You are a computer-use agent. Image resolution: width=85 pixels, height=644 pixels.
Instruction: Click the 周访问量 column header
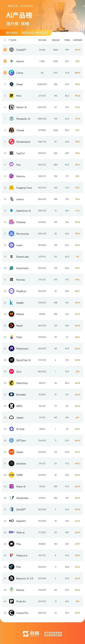pyautogui.click(x=42, y=40)
